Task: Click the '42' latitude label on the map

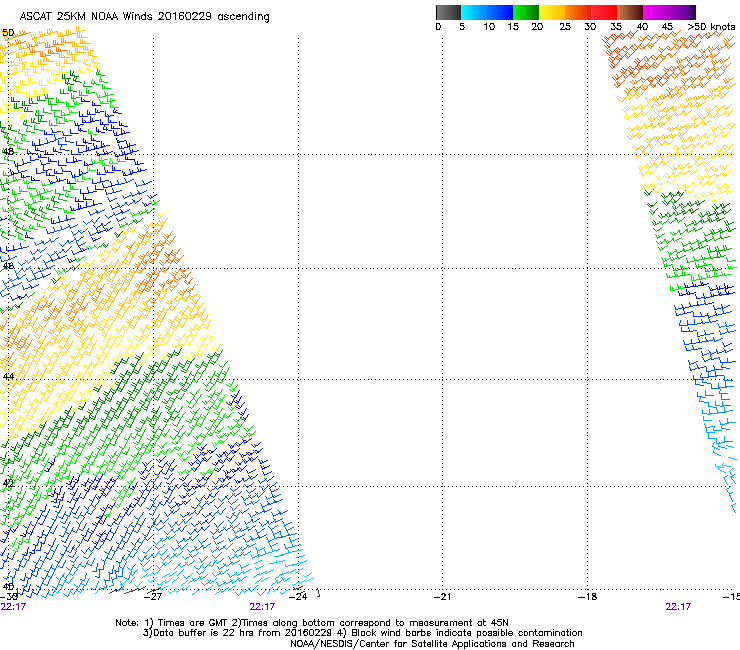Action: click(x=8, y=483)
